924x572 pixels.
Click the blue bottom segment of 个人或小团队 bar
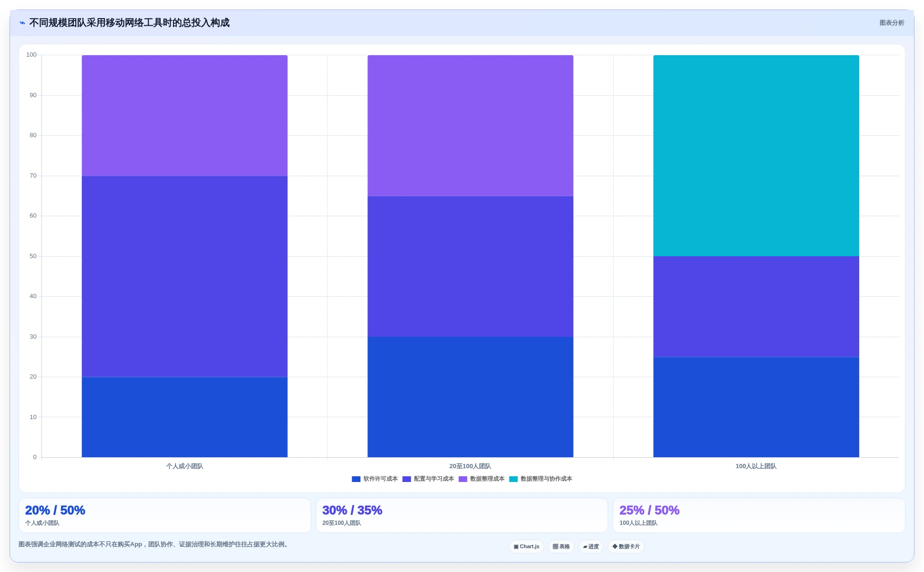[185, 417]
